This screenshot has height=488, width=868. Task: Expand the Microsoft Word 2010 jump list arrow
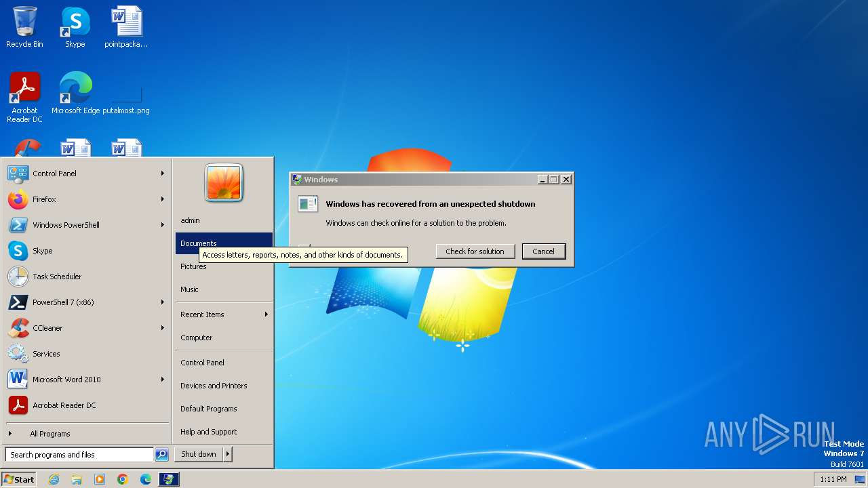point(163,380)
